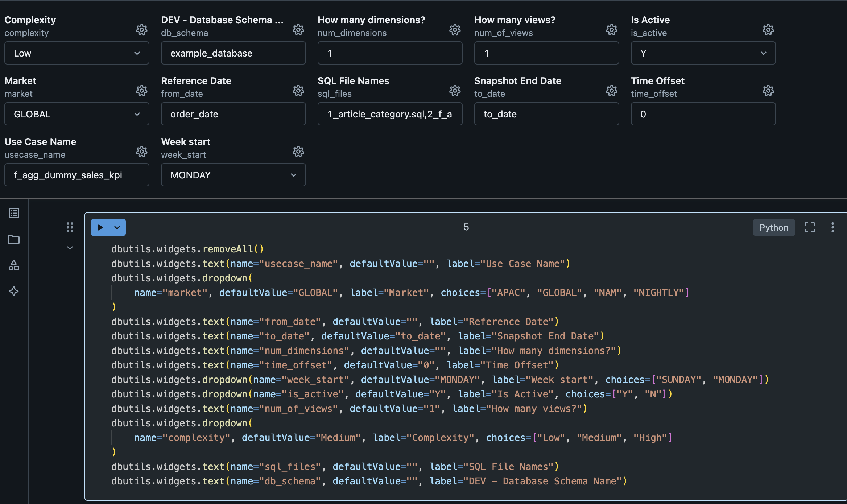Click code line with market choices APAC
Viewport: 847px width, 504px height.
[412, 293]
